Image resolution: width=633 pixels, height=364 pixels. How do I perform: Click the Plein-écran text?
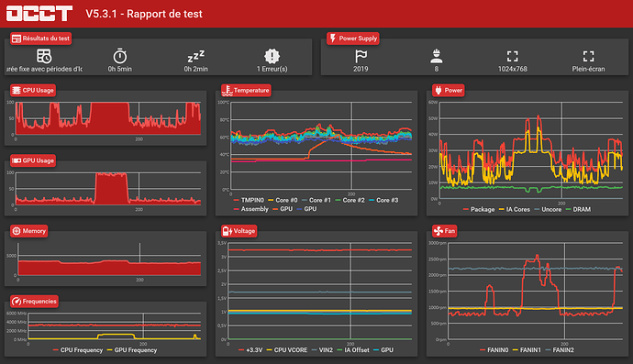click(x=588, y=69)
